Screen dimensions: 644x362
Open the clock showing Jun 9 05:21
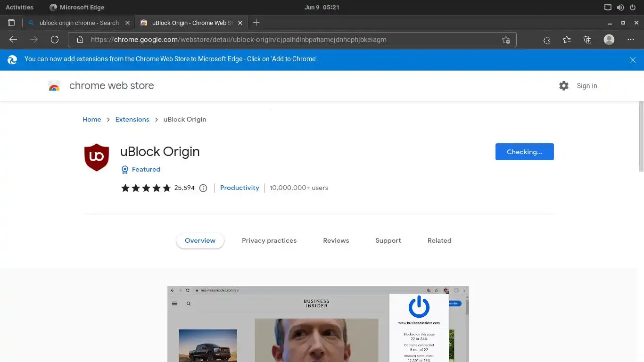click(x=322, y=7)
